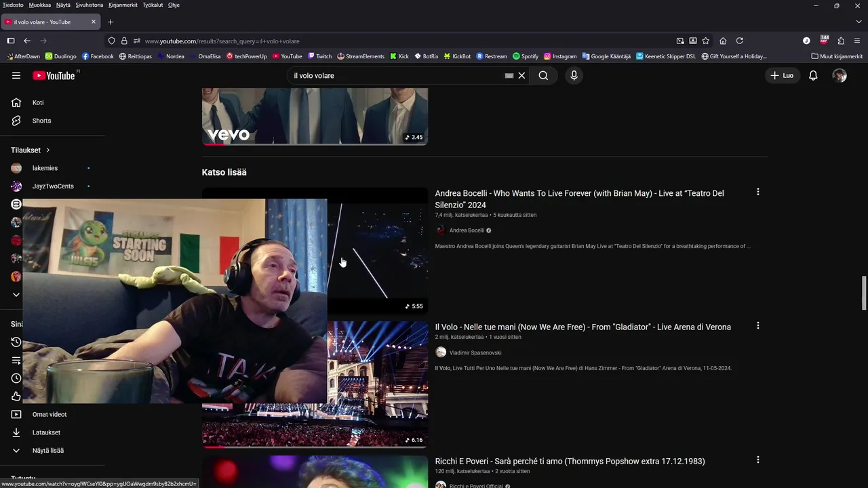Open the Muut kirjanmerkit folder
868x488 pixels.
click(x=837, y=56)
